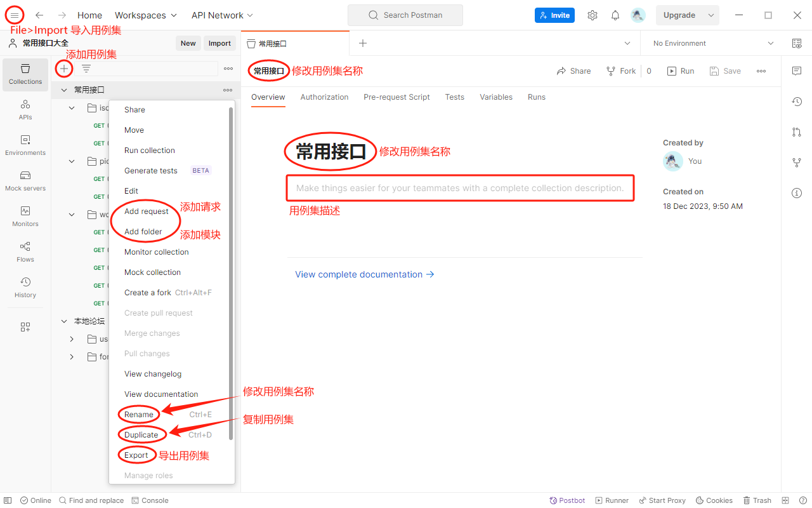Toggle the sidebar from the status bar
The image size is (812, 508).
tap(8, 500)
